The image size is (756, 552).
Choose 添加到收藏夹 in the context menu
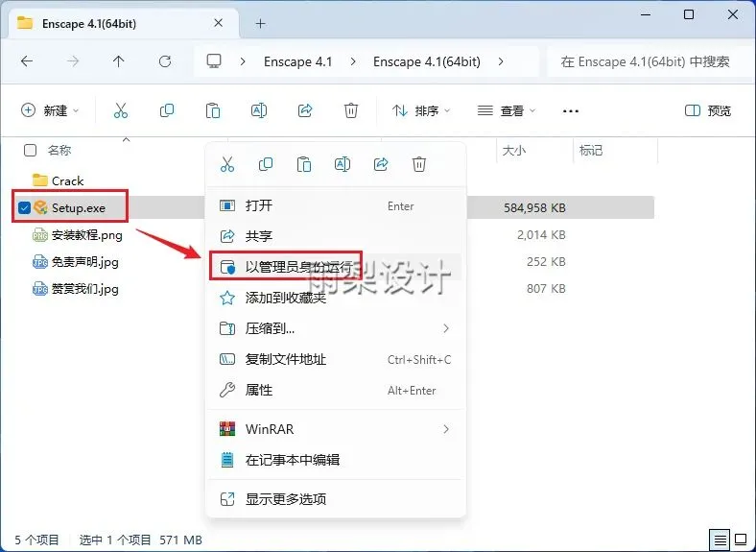[336, 298]
